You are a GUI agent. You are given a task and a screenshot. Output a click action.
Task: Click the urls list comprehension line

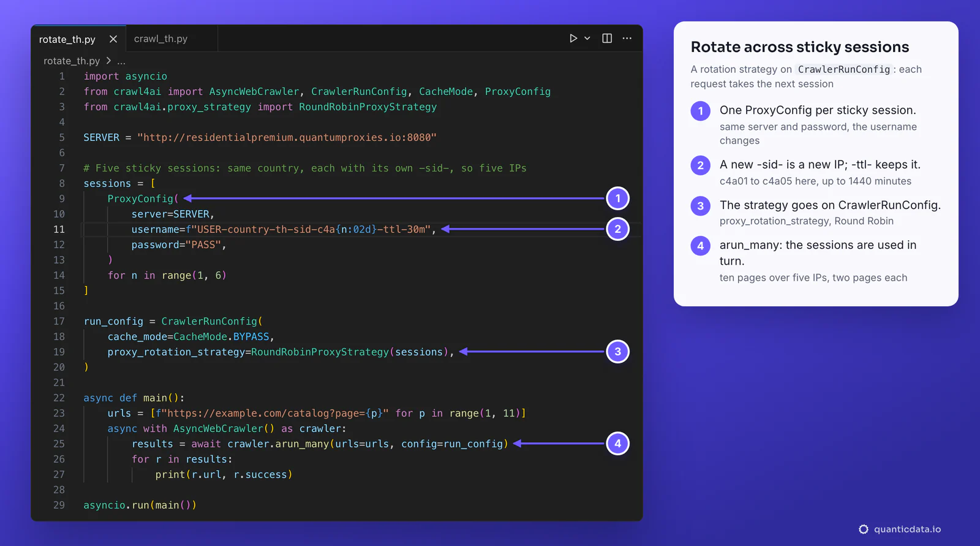coord(317,413)
